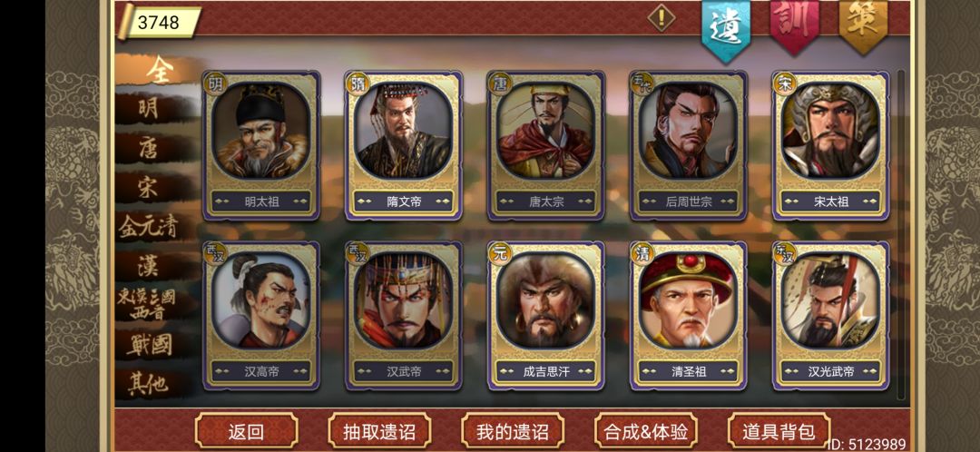Click the 抽取遗诏 button
The image size is (980, 452).
coord(379,431)
